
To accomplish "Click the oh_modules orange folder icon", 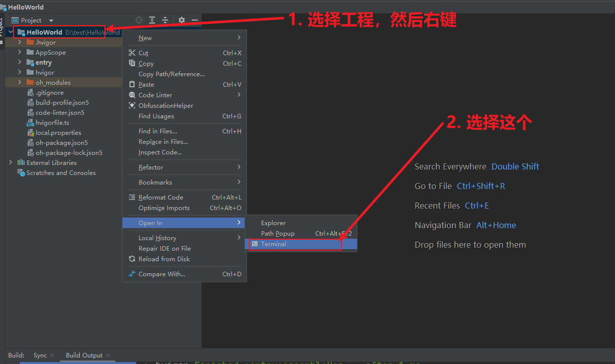I will pos(30,82).
